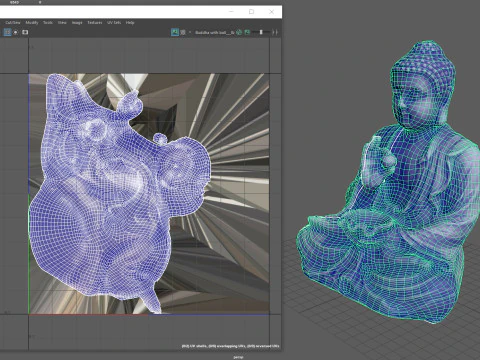
Task: Maximize the UV Editor window
Action: [x=251, y=12]
